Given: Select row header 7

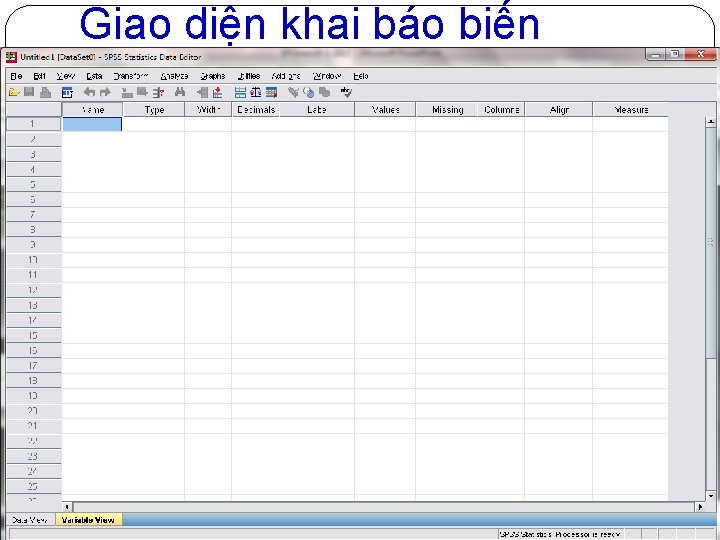Looking at the screenshot, I should (x=34, y=214).
